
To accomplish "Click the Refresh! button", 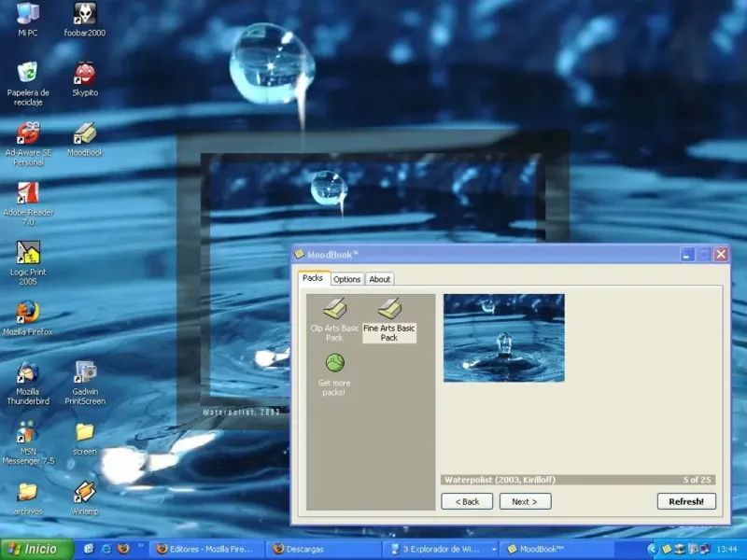I will (686, 501).
